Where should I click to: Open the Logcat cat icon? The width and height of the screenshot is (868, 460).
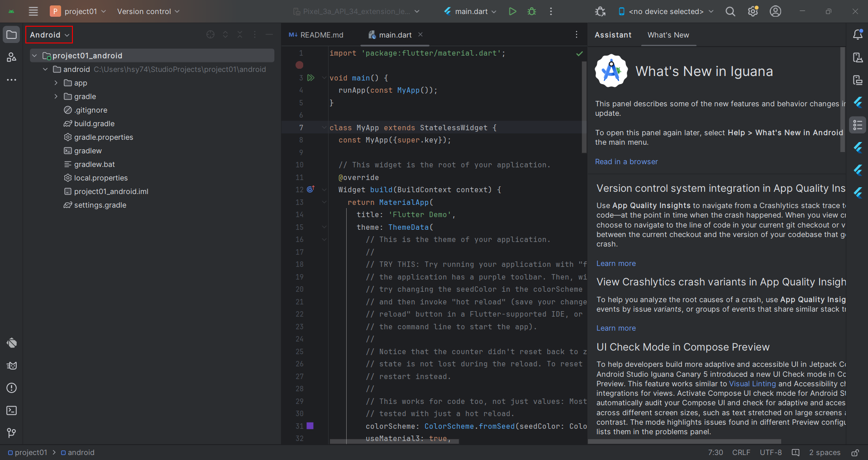tap(11, 365)
